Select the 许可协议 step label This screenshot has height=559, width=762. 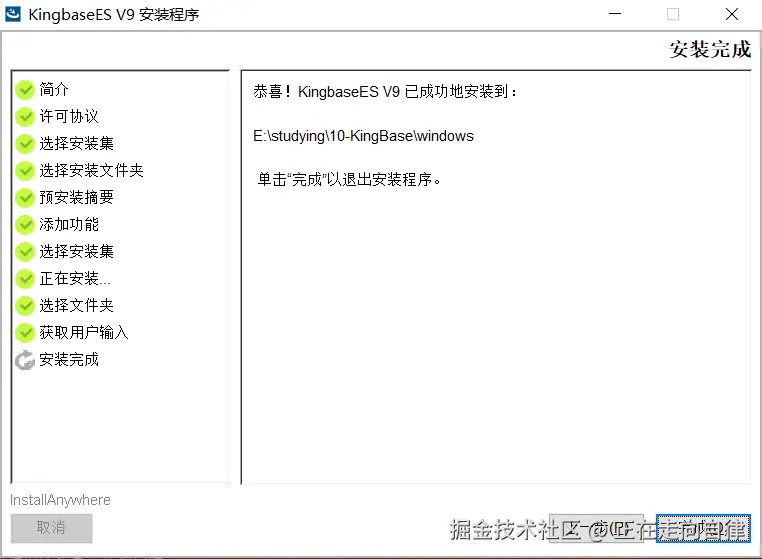click(x=69, y=117)
